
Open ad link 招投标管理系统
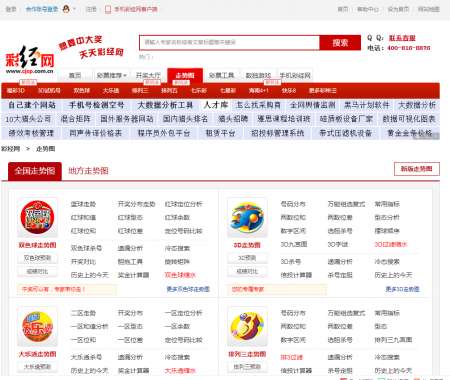(278, 133)
